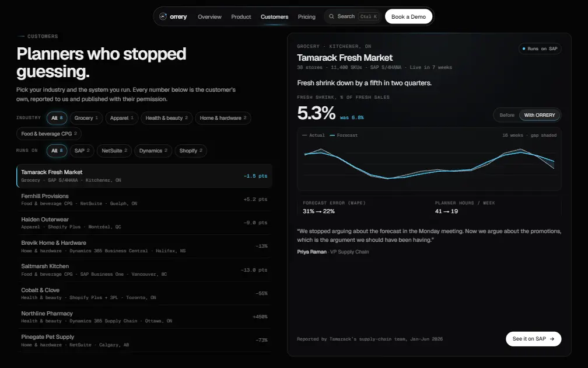
Task: Select Fernhill Provisions customer row
Action: click(145, 199)
